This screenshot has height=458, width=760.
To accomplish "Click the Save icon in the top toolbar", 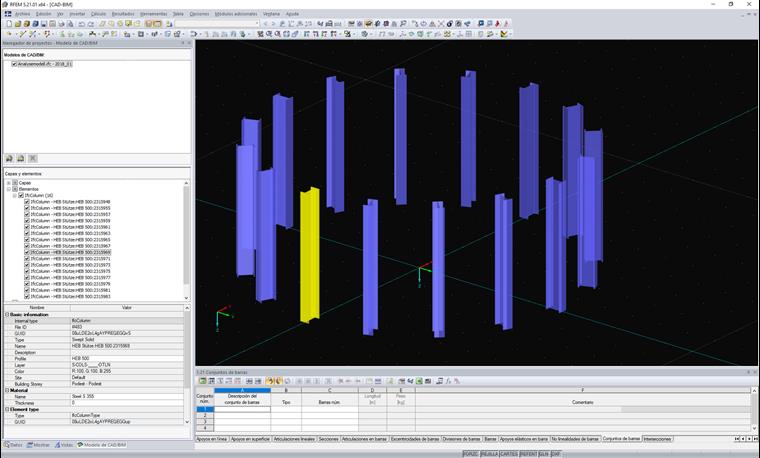I will pyautogui.click(x=44, y=23).
